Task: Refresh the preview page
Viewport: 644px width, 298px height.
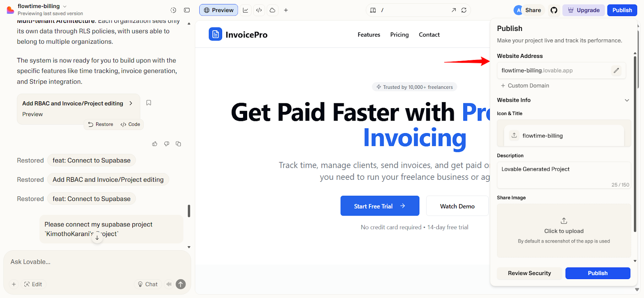Action: click(x=464, y=10)
